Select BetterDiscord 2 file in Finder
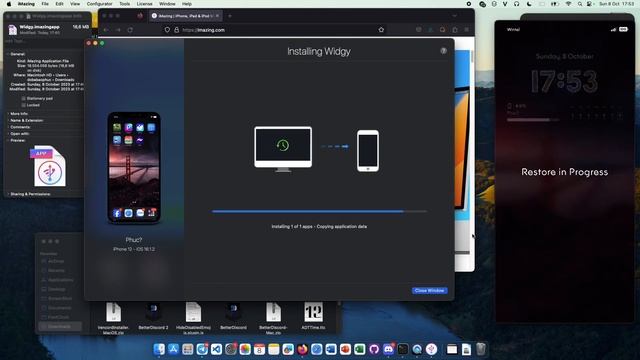Image resolution: width=640 pixels, height=360 pixels. (153, 316)
